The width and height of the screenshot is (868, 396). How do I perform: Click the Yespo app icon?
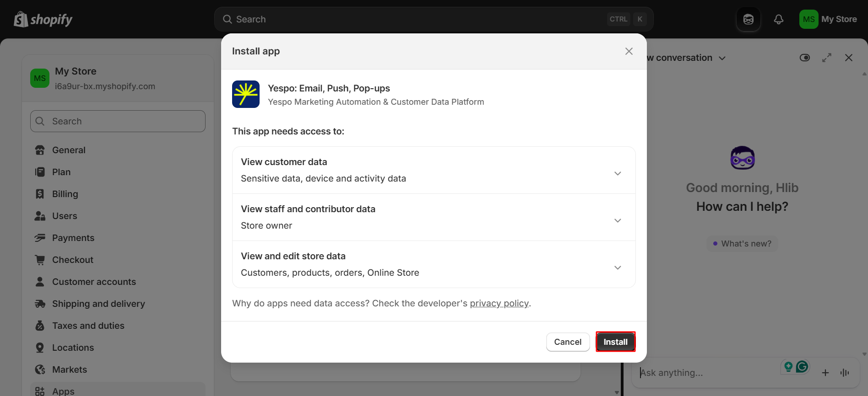tap(246, 94)
